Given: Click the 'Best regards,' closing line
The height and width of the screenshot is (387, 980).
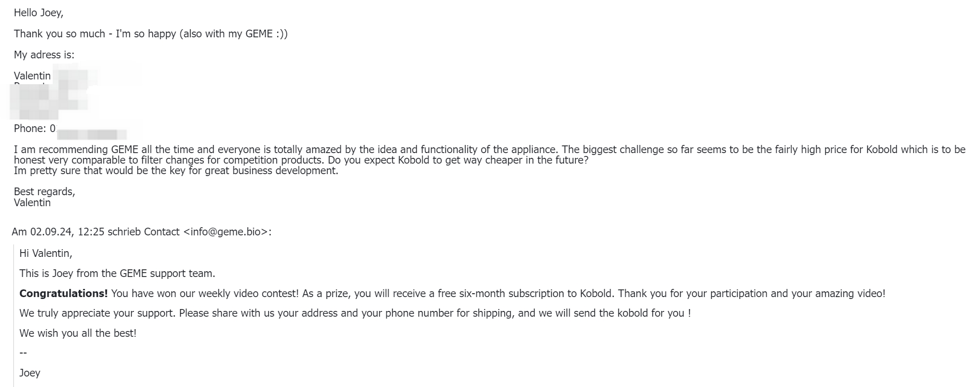Looking at the screenshot, I should point(45,192).
